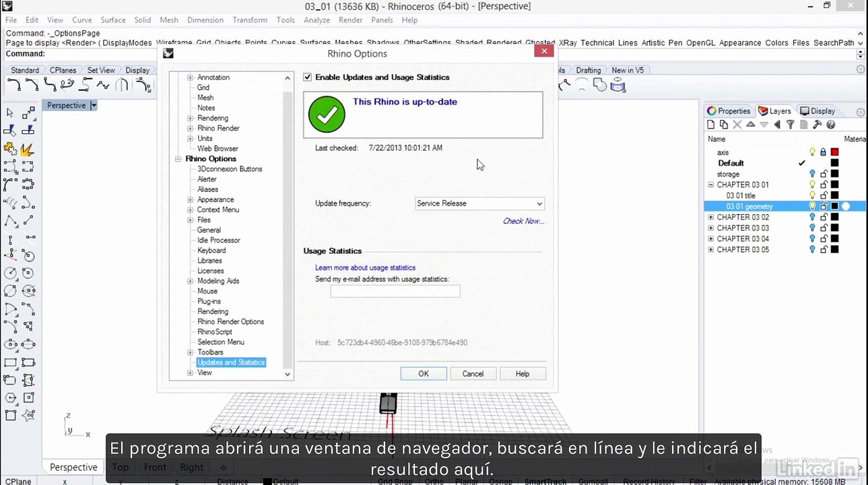868x485 pixels.
Task: Open the Surface menu
Action: coord(113,20)
